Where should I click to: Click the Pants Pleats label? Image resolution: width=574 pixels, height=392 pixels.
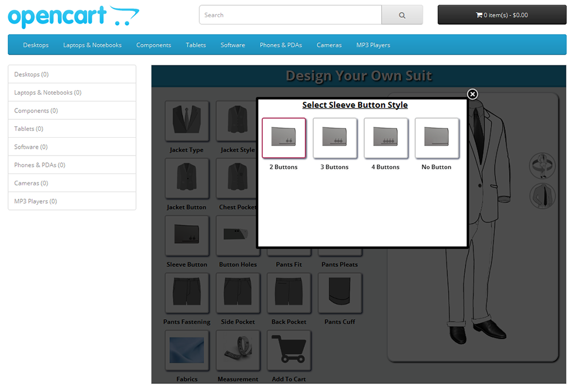pos(340,264)
